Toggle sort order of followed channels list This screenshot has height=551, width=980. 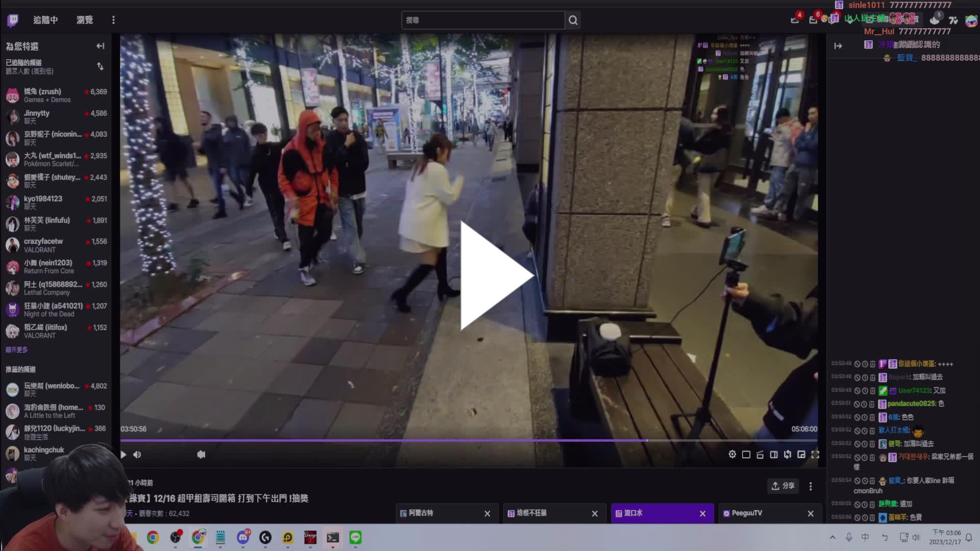pos(101,66)
